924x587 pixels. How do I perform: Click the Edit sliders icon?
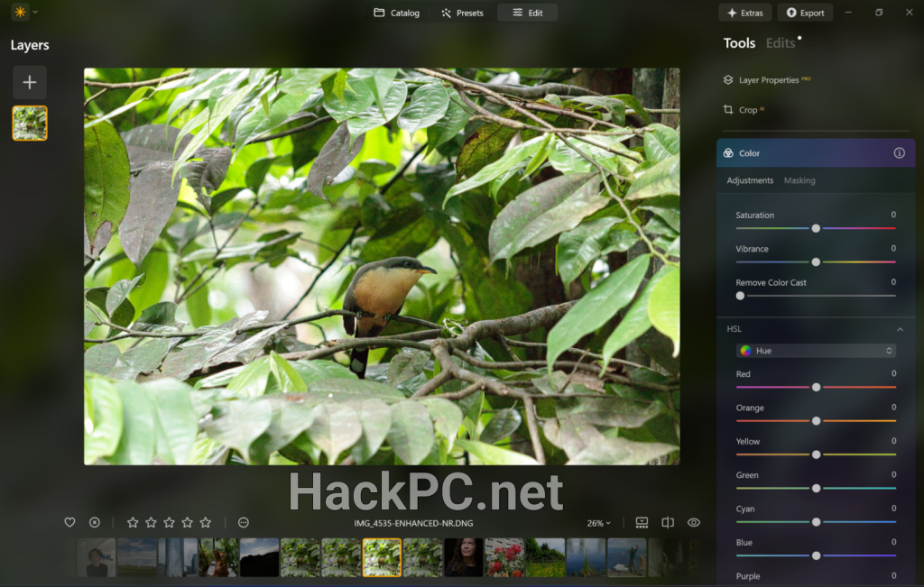[517, 13]
